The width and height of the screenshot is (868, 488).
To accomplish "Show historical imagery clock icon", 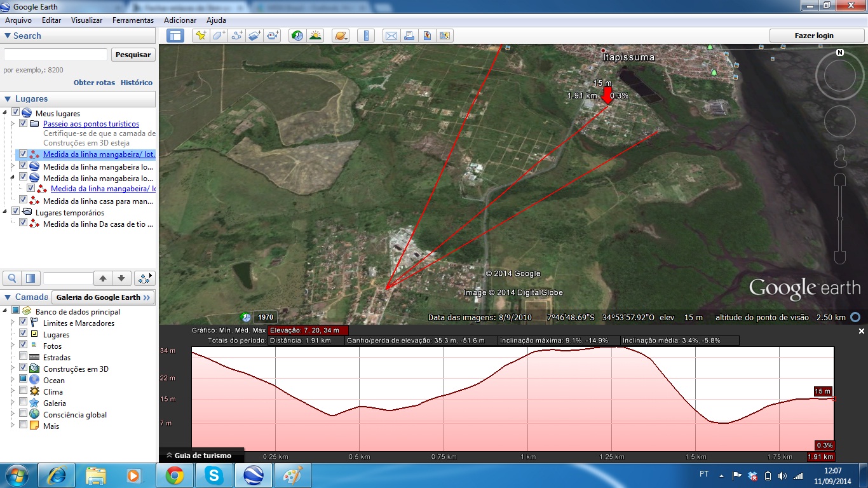I will pos(297,36).
